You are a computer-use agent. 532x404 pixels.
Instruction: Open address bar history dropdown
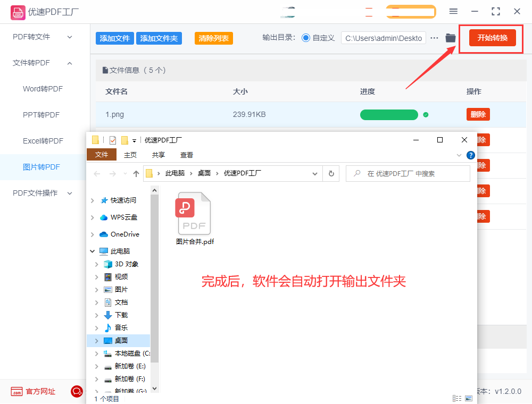(315, 174)
